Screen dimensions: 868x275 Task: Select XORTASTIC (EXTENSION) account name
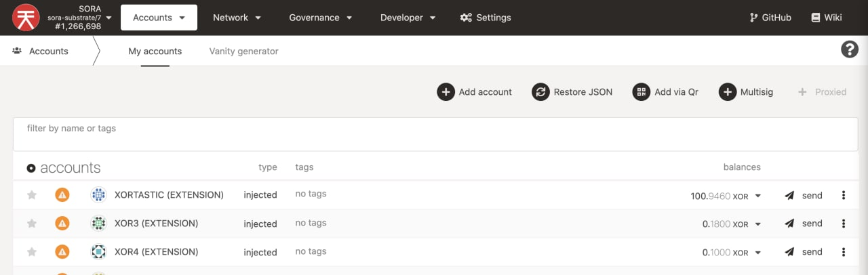click(169, 195)
